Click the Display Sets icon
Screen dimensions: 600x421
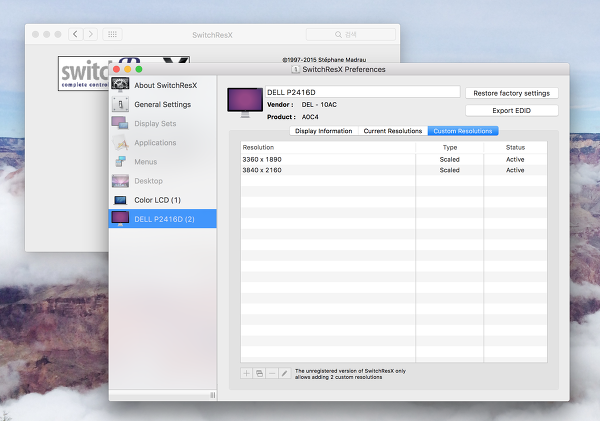120,123
